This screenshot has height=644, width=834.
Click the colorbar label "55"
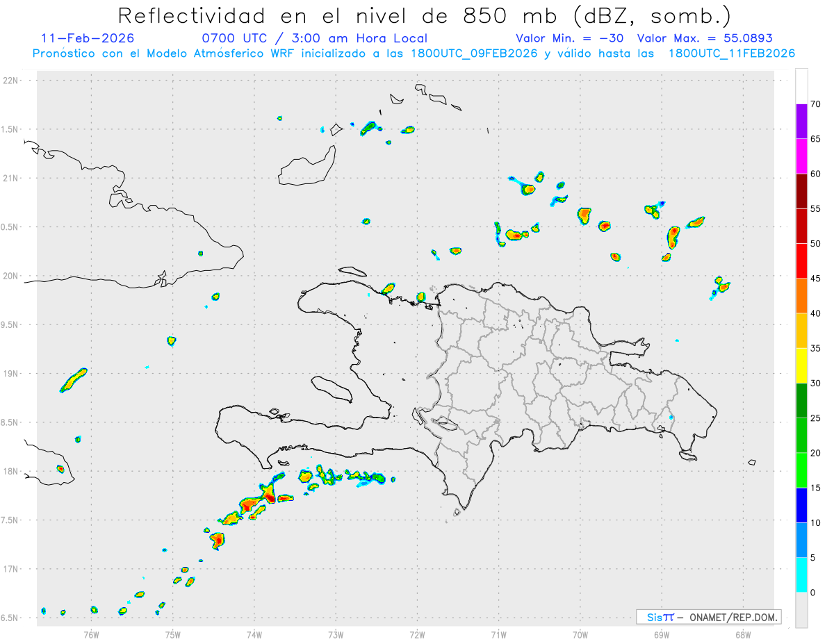click(816, 208)
